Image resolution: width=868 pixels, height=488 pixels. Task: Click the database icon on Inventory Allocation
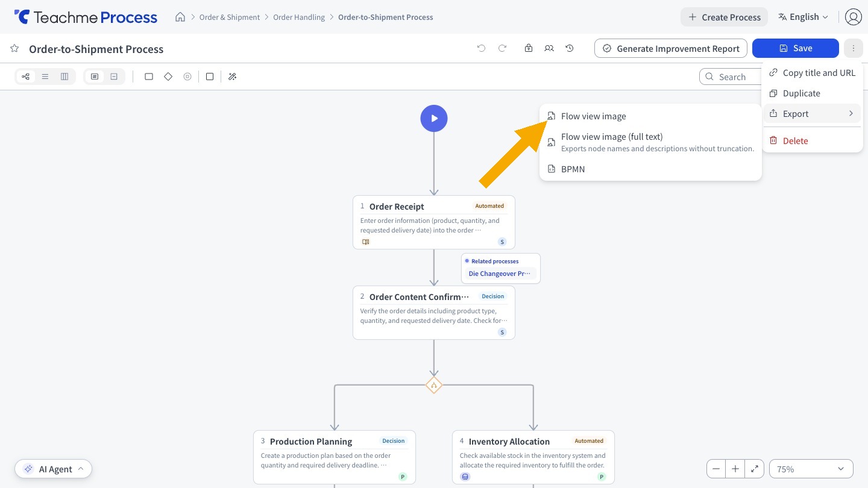pyautogui.click(x=465, y=477)
